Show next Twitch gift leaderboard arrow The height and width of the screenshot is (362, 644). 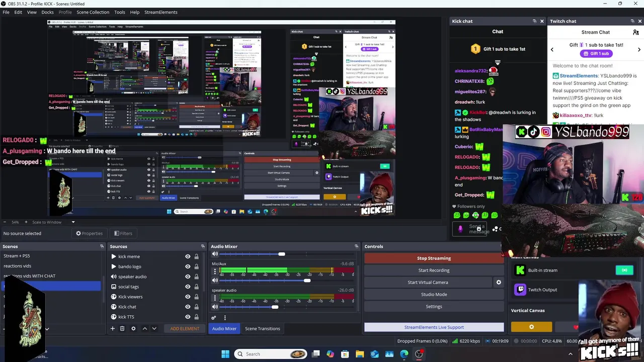pyautogui.click(x=639, y=49)
